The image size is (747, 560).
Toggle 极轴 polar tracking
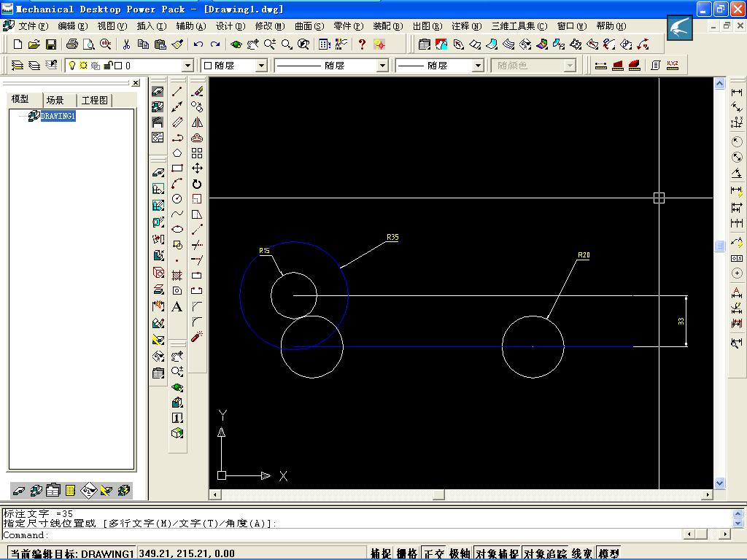[460, 553]
